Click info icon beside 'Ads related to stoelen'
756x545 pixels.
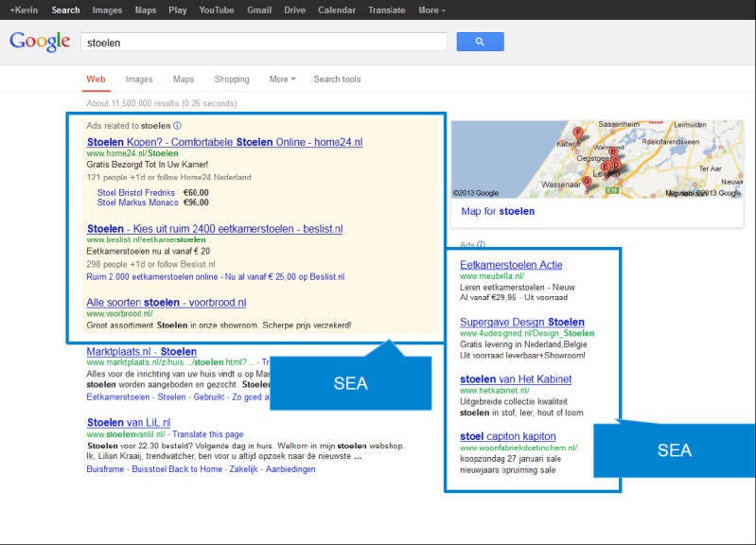tap(178, 125)
